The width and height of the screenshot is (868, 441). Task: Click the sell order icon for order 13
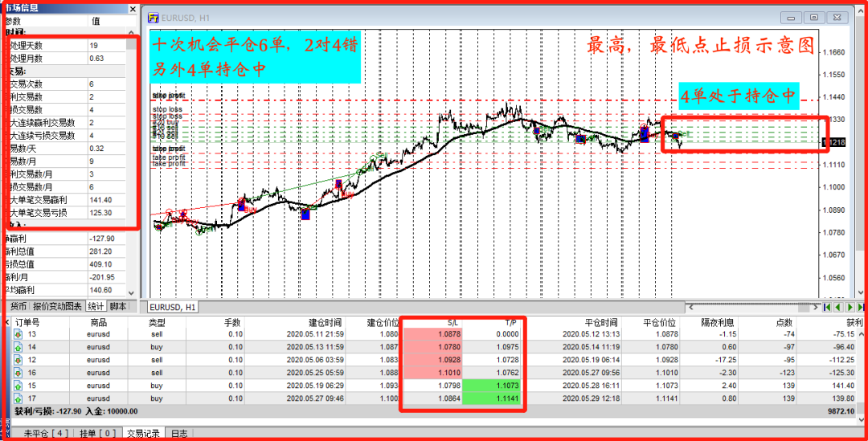pyautogui.click(x=18, y=334)
